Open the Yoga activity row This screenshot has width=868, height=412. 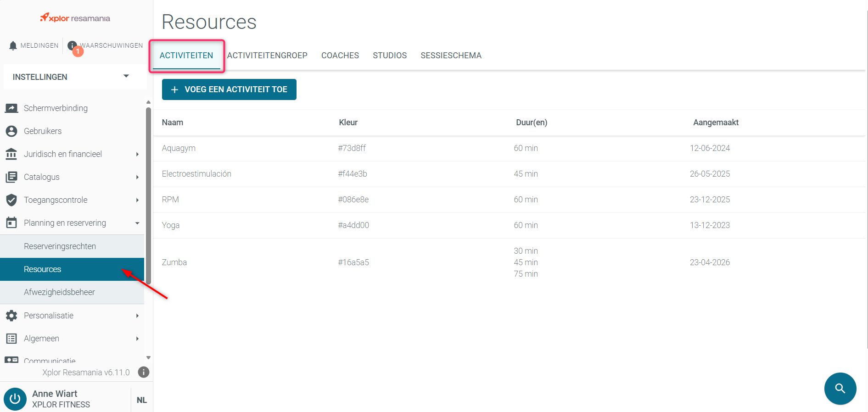pos(509,225)
